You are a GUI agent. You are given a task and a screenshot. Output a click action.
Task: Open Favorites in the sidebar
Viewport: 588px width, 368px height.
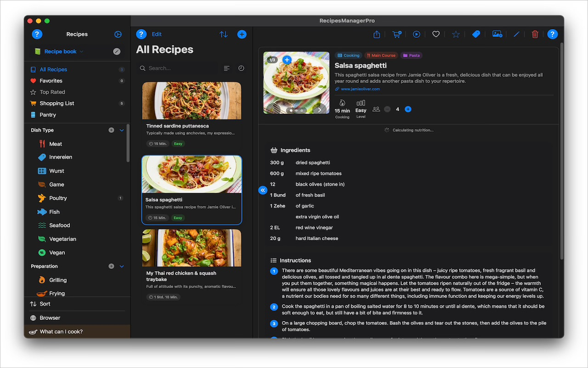click(x=77, y=80)
